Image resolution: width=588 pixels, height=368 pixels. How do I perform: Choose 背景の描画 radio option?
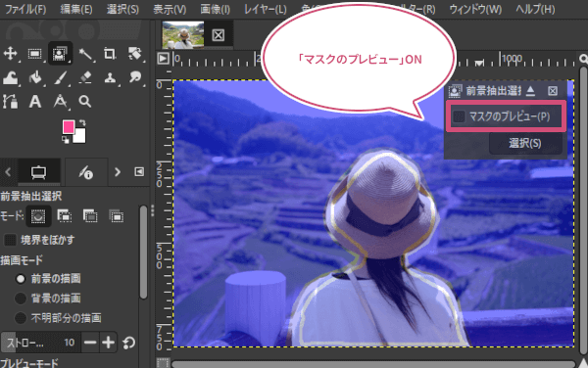pos(21,299)
